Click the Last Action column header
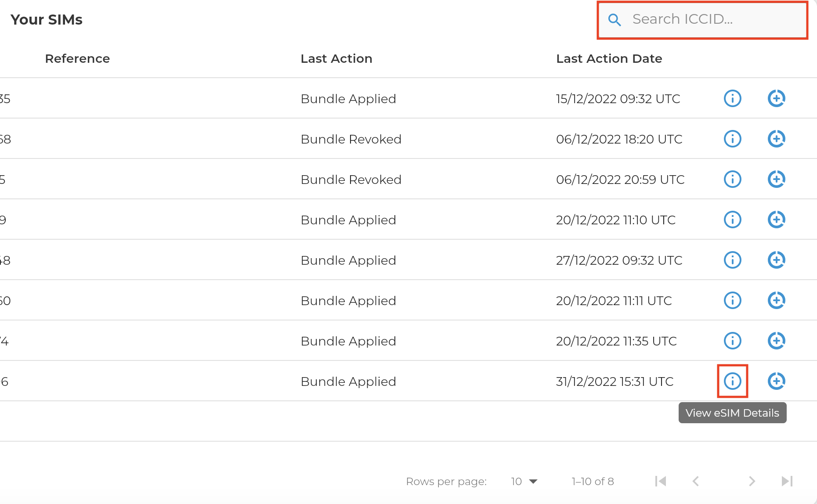The image size is (817, 504). point(336,59)
